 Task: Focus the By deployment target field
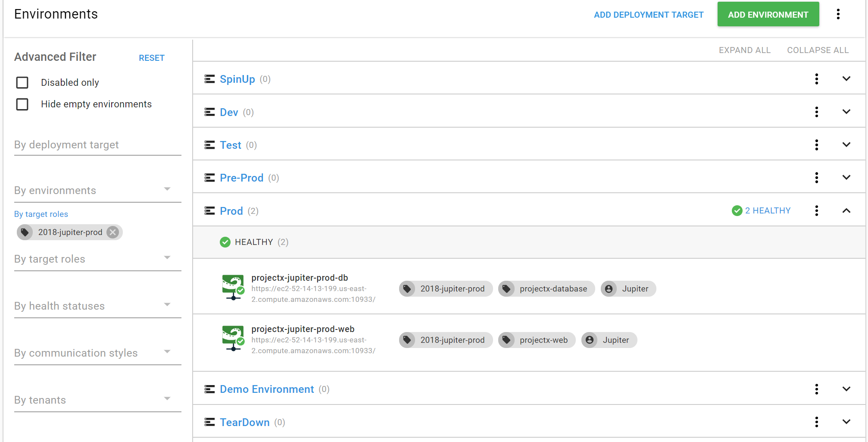coord(97,145)
